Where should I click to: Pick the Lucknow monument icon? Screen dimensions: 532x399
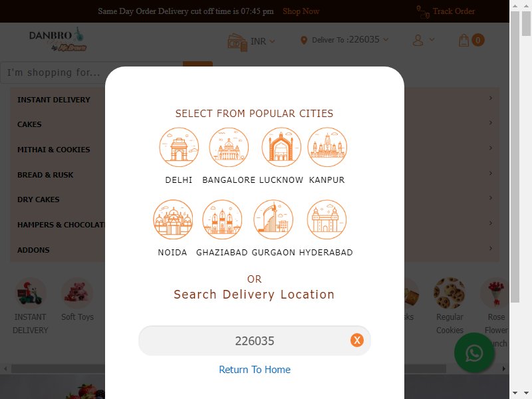[x=281, y=147]
